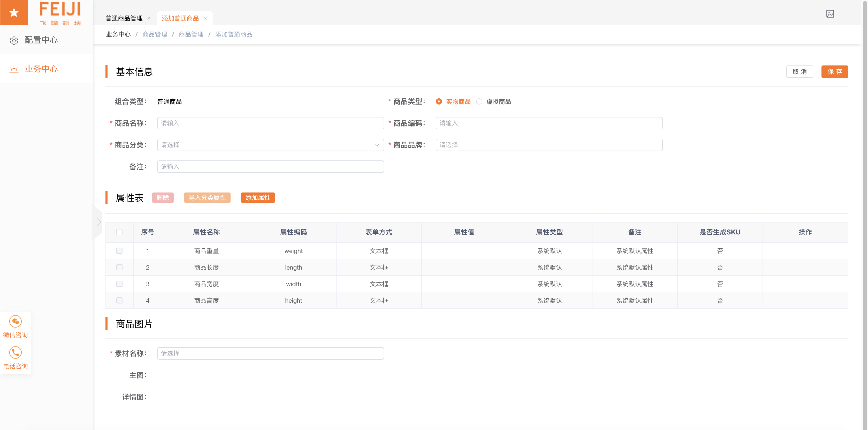The width and height of the screenshot is (868, 430).
Task: Check the 商品高度 row checkbox
Action: [x=119, y=300]
